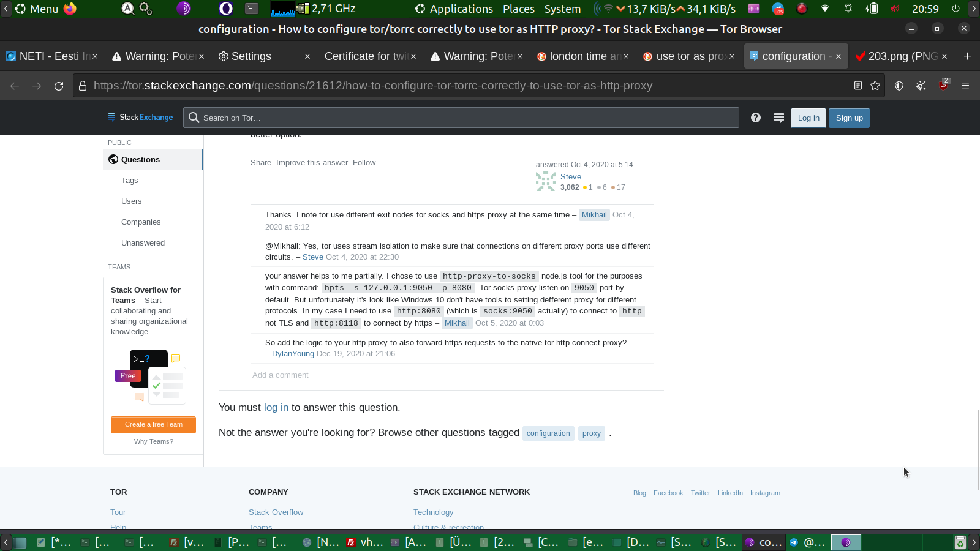Image resolution: width=980 pixels, height=551 pixels.
Task: Click the muted volume icon in tray
Action: (x=895, y=9)
